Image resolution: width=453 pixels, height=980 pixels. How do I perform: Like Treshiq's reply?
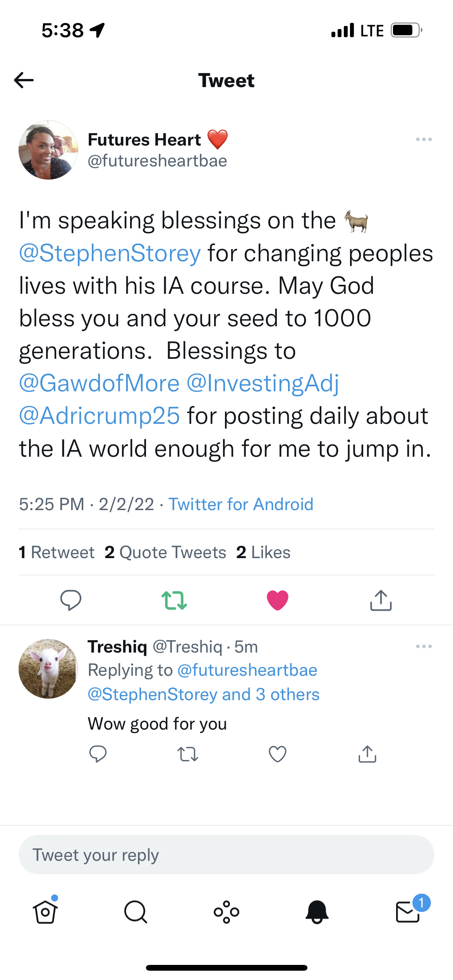(x=278, y=754)
